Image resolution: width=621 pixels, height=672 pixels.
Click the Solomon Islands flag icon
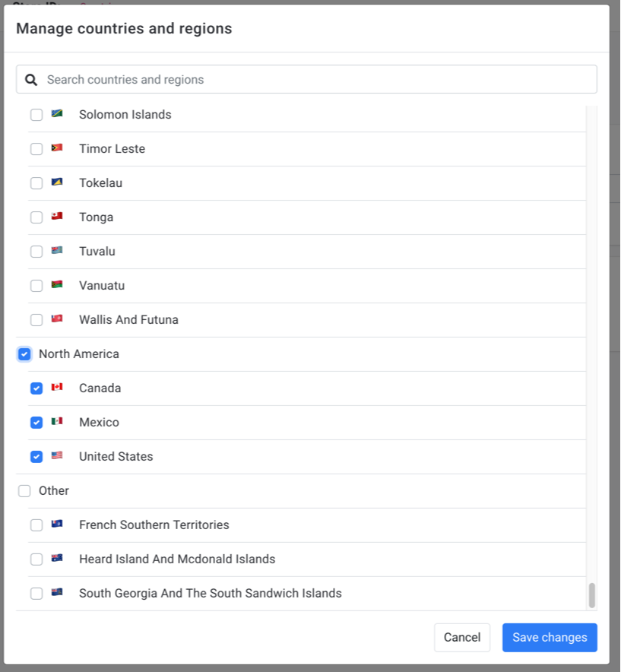[57, 113]
